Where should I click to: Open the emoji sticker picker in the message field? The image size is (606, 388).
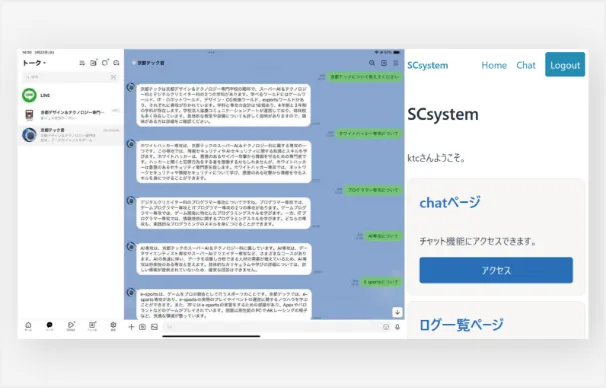386,327
